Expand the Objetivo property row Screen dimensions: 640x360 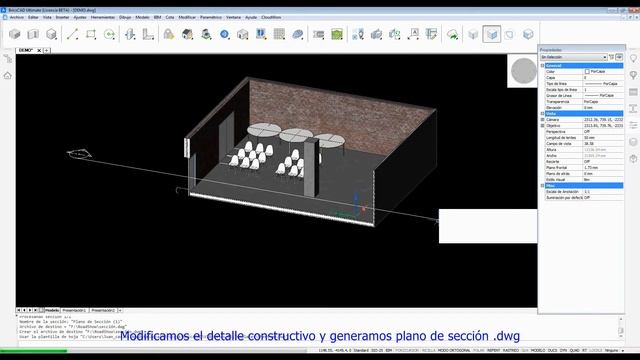click(542, 126)
